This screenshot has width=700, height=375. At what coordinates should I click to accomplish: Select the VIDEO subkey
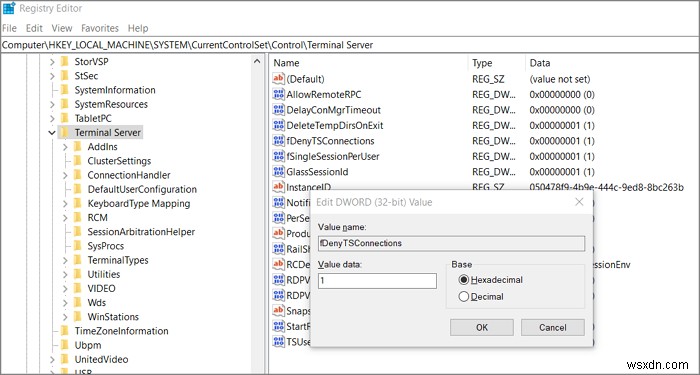101,288
